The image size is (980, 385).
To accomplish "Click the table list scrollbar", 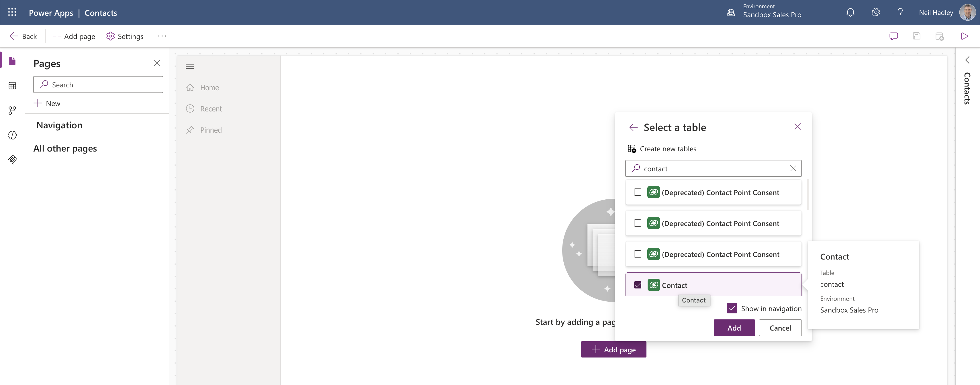I will pyautogui.click(x=808, y=195).
